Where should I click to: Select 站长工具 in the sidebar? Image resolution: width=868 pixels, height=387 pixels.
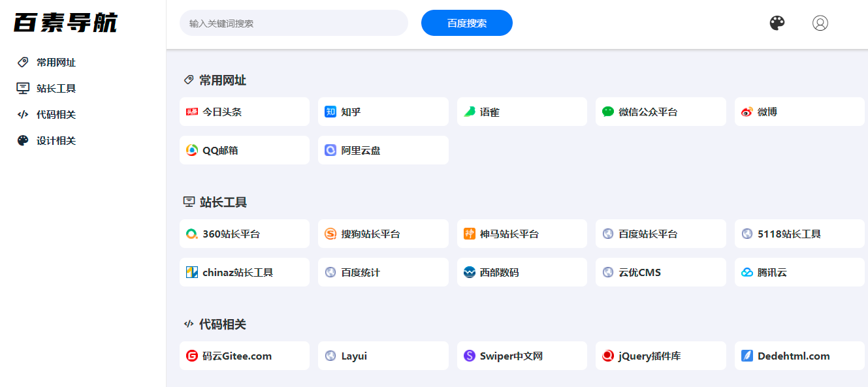tap(56, 89)
